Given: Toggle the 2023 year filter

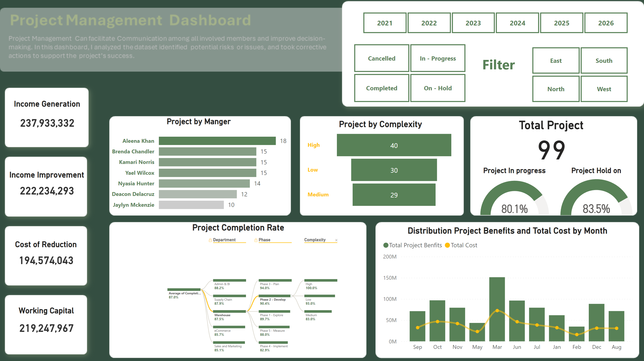Looking at the screenshot, I should click(473, 23).
